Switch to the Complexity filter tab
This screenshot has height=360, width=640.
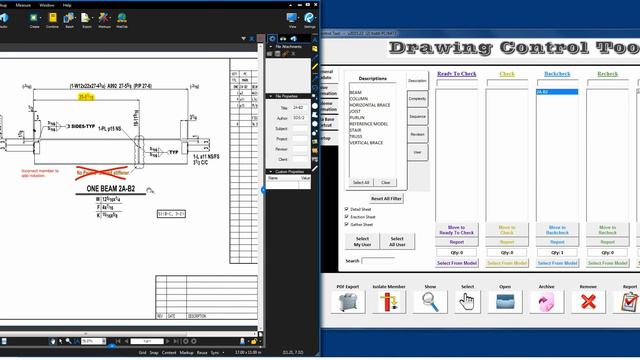(x=417, y=99)
